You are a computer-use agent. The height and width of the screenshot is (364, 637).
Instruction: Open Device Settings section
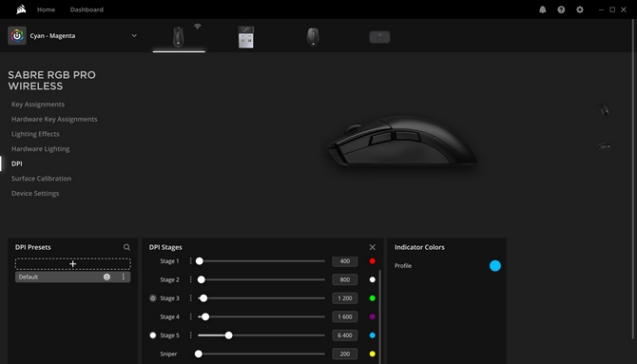35,193
